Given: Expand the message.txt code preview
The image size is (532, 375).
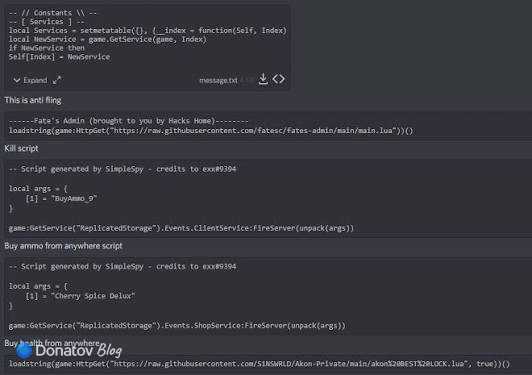Looking at the screenshot, I should click(30, 80).
